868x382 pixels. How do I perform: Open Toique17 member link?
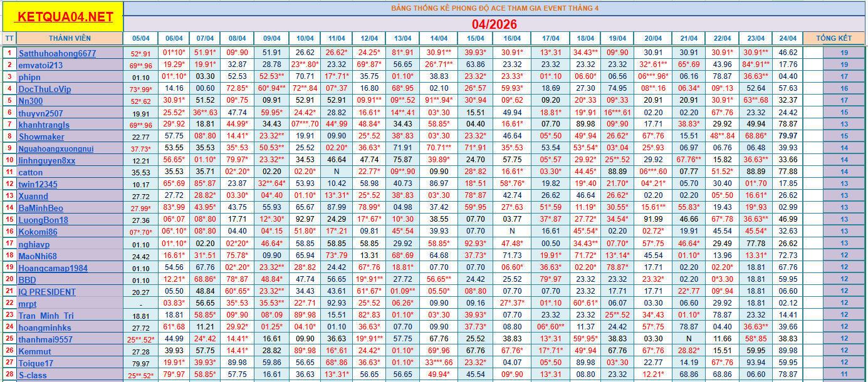(x=36, y=363)
